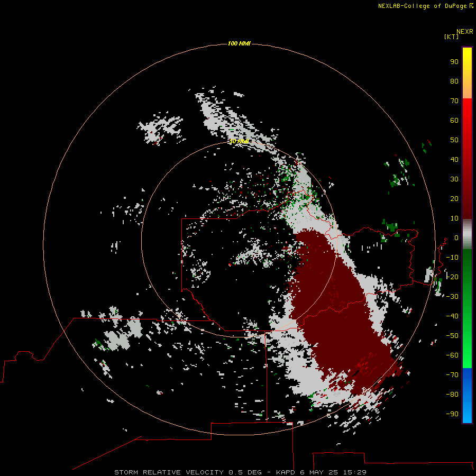Select the -90 value on the velocity scale
Viewport: 476px width, 476px height.
452,414
